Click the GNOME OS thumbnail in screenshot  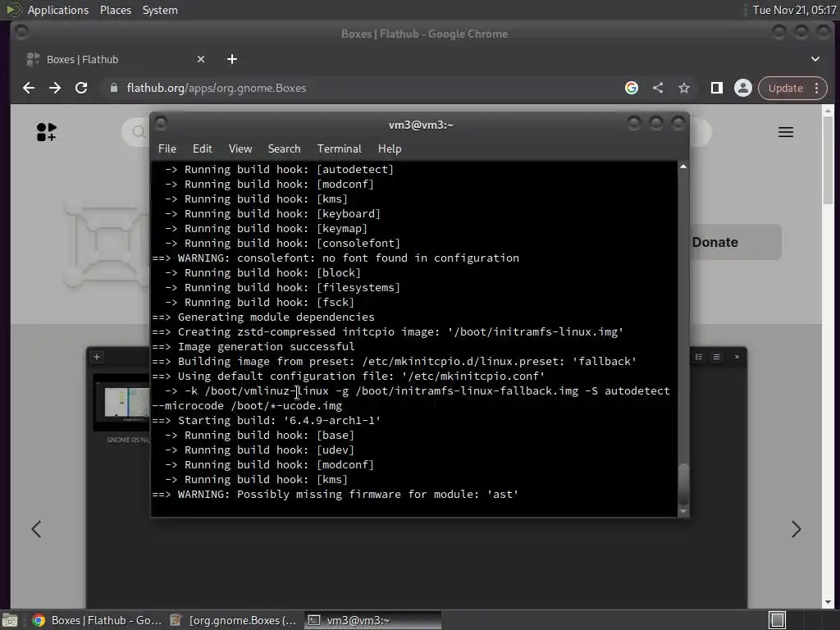click(122, 402)
